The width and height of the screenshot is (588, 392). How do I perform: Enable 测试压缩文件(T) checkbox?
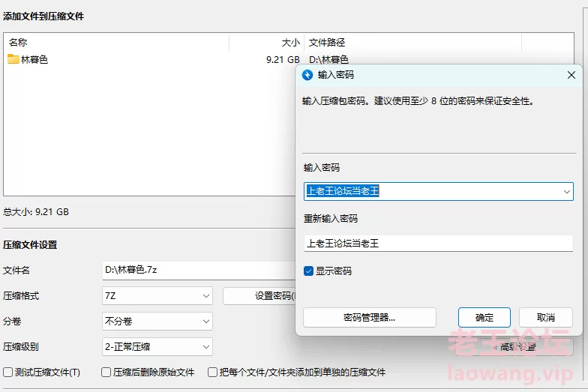point(8,373)
